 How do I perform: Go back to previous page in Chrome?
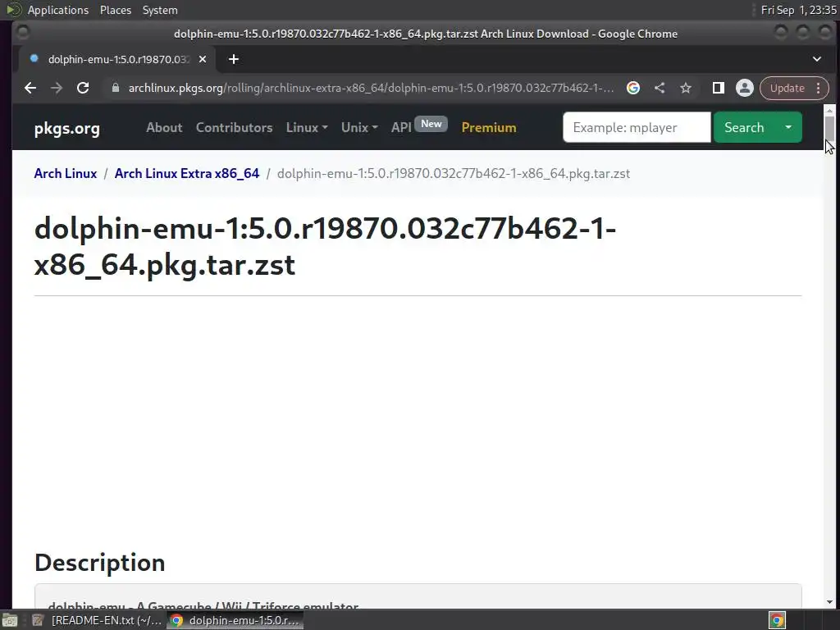30,88
